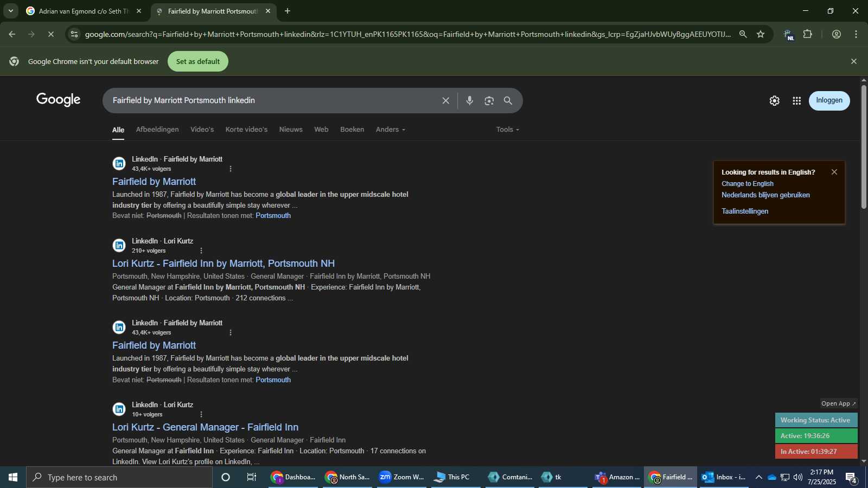The width and height of the screenshot is (868, 488).
Task: Open This PC from taskbar
Action: coord(456,477)
